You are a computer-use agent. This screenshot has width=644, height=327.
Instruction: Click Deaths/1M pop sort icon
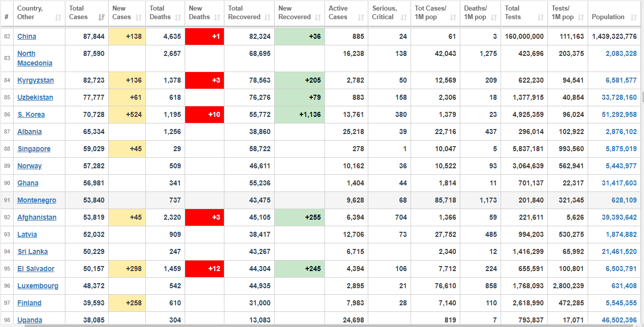pyautogui.click(x=494, y=18)
